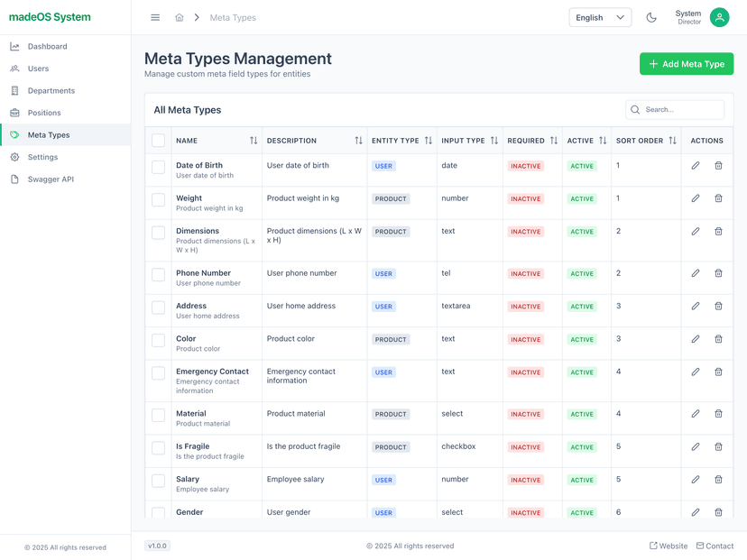Delete the Emergency Contact meta type
The width and height of the screenshot is (747, 560).
[718, 372]
